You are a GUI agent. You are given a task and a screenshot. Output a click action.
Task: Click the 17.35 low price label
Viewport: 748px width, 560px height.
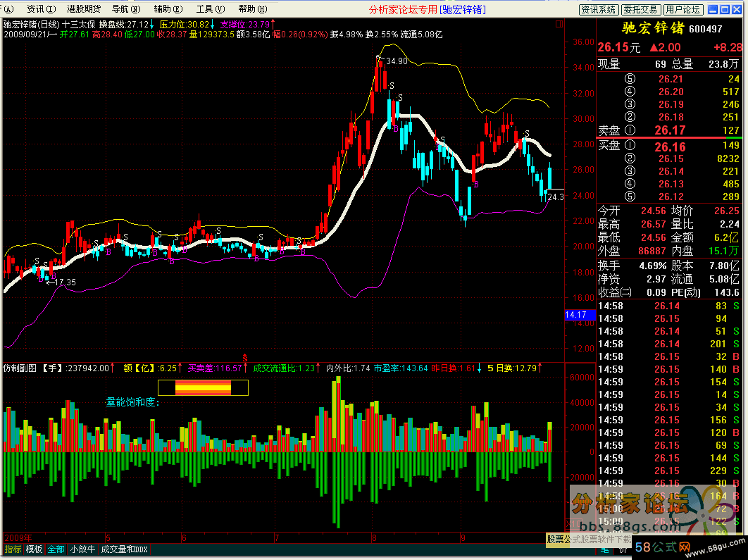[x=66, y=282]
